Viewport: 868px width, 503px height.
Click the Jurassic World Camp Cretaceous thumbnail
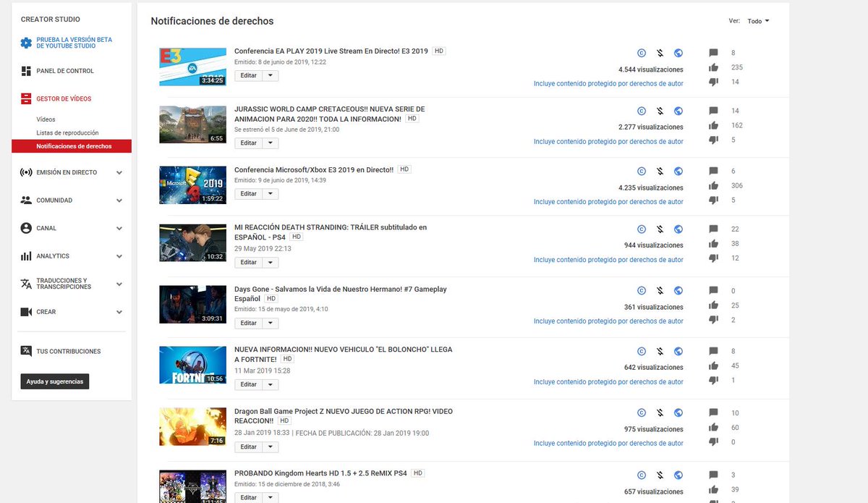point(192,124)
